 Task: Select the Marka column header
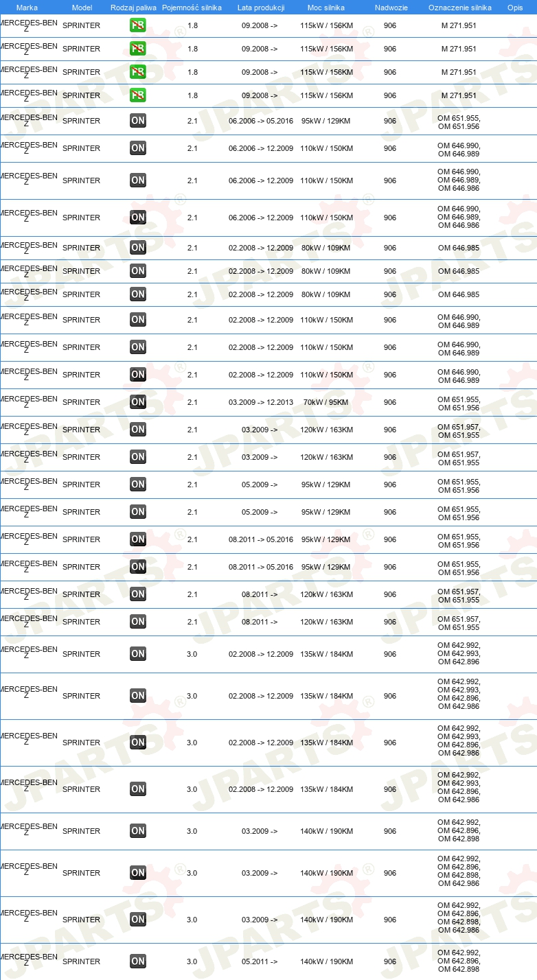(x=27, y=8)
